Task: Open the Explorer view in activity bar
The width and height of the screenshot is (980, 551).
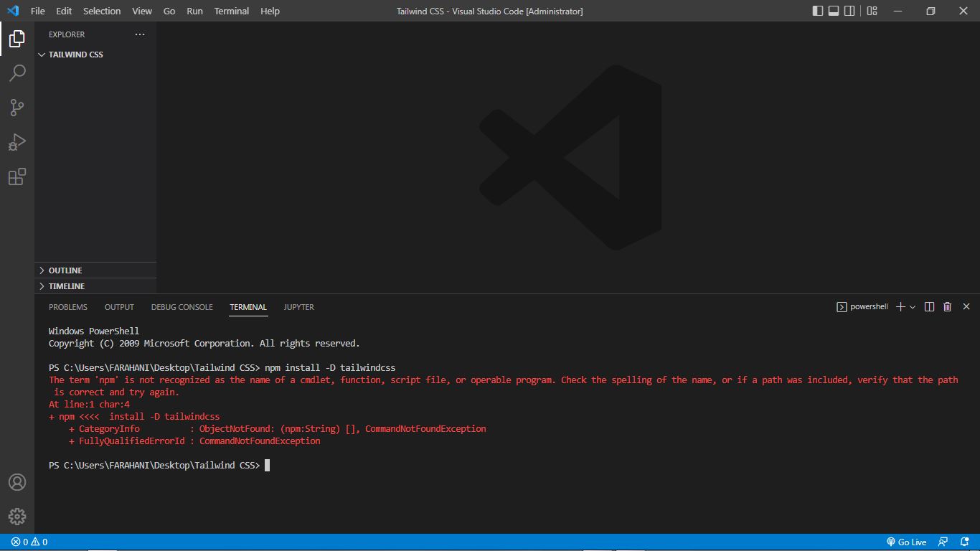Action: pyautogui.click(x=17, y=39)
